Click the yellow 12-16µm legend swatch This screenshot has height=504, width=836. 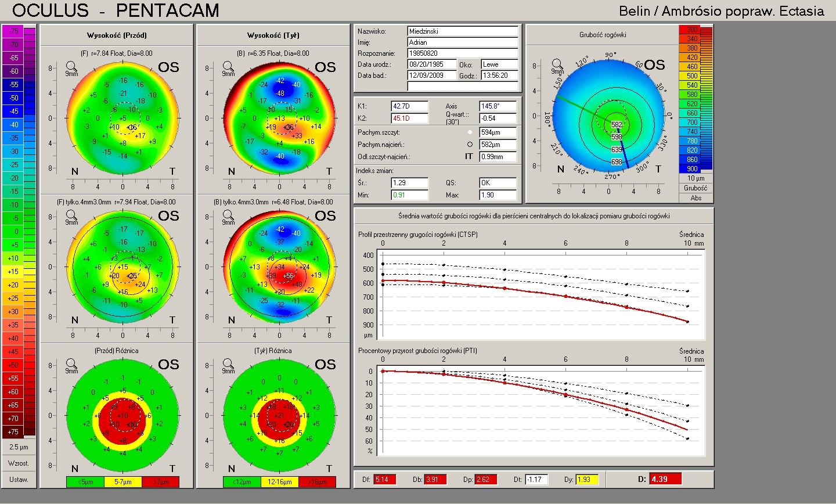click(x=279, y=482)
